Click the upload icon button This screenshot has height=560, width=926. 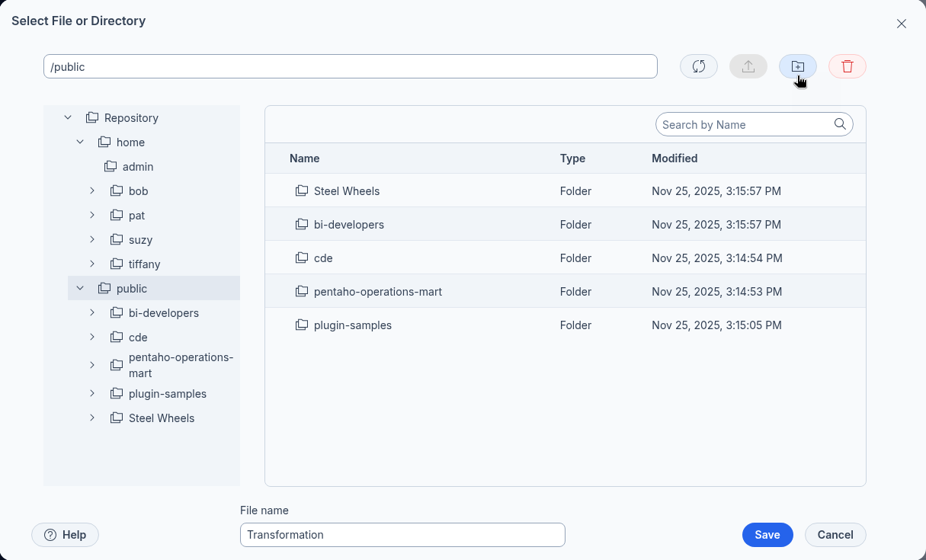(748, 67)
